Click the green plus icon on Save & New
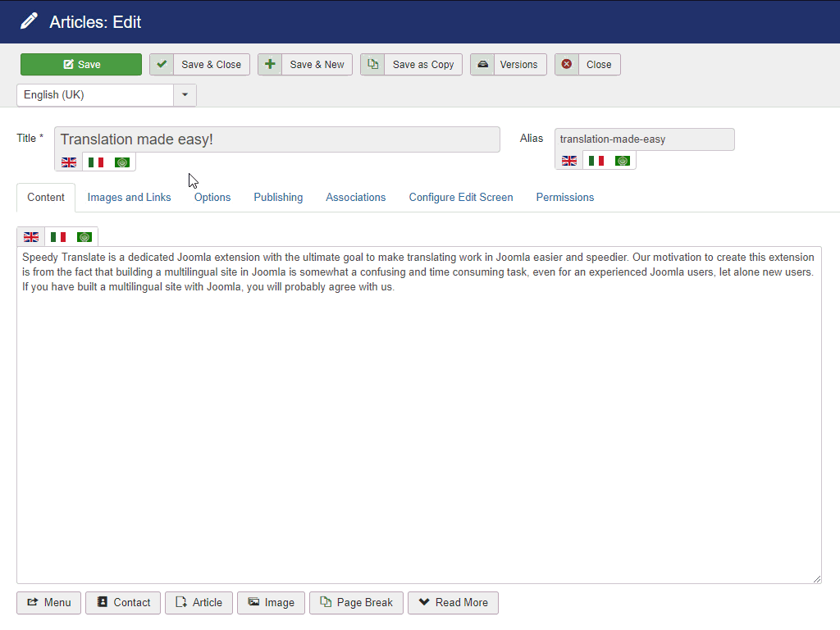The height and width of the screenshot is (630, 840). click(270, 64)
